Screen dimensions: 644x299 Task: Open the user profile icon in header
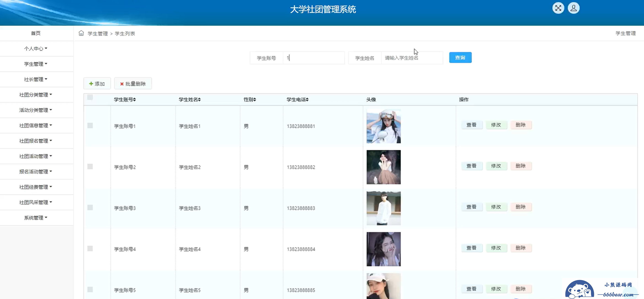tap(574, 8)
